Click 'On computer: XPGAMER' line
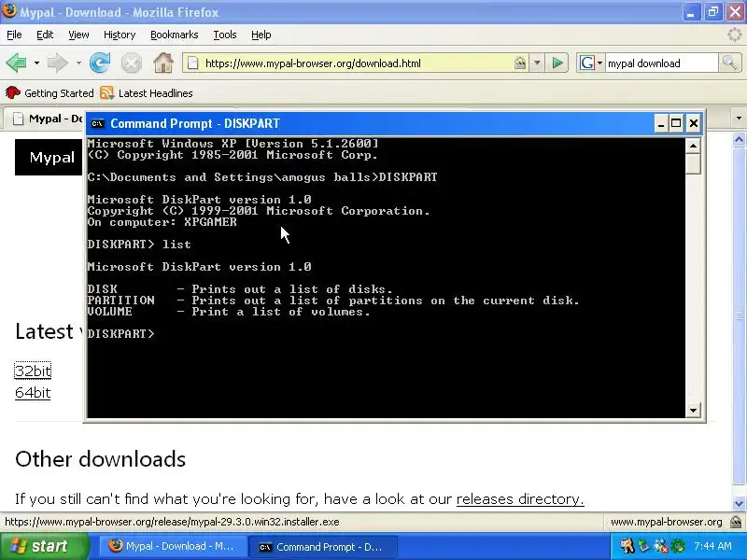Viewport: 747px width, 560px height. click(x=162, y=222)
